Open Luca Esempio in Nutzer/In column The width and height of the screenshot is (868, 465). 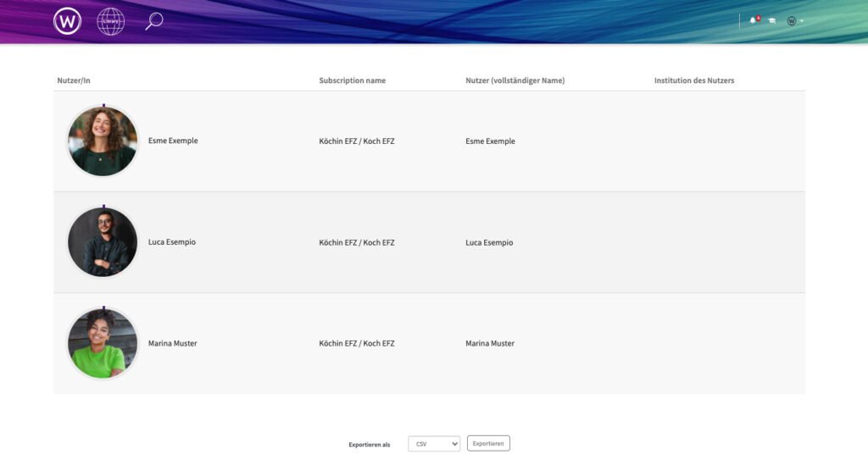click(171, 241)
